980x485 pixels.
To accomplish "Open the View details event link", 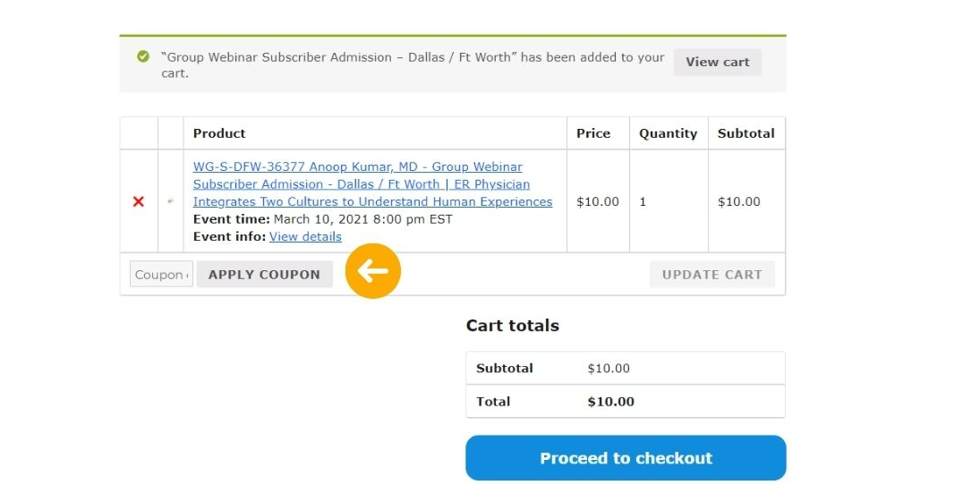I will tap(305, 237).
